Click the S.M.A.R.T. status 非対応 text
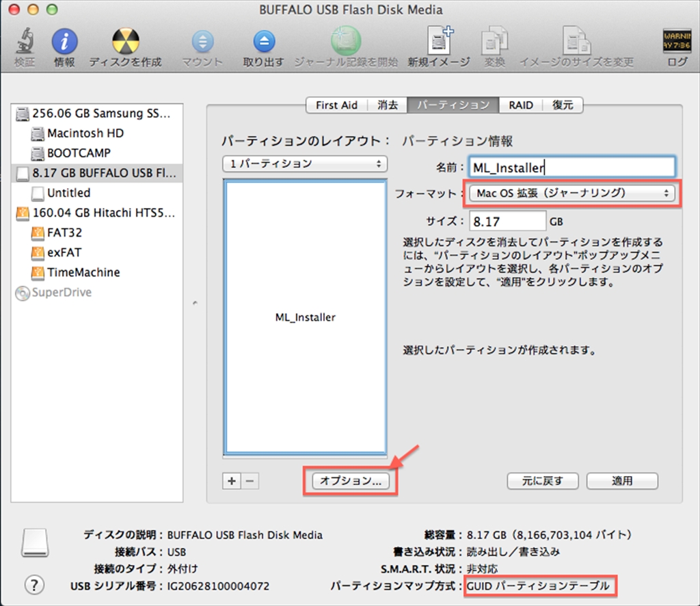 coord(482,569)
